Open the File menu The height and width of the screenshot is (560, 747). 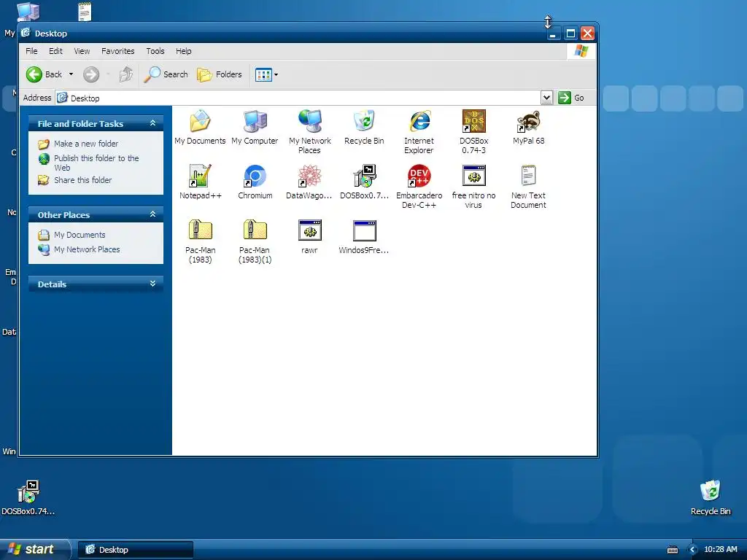pyautogui.click(x=31, y=51)
